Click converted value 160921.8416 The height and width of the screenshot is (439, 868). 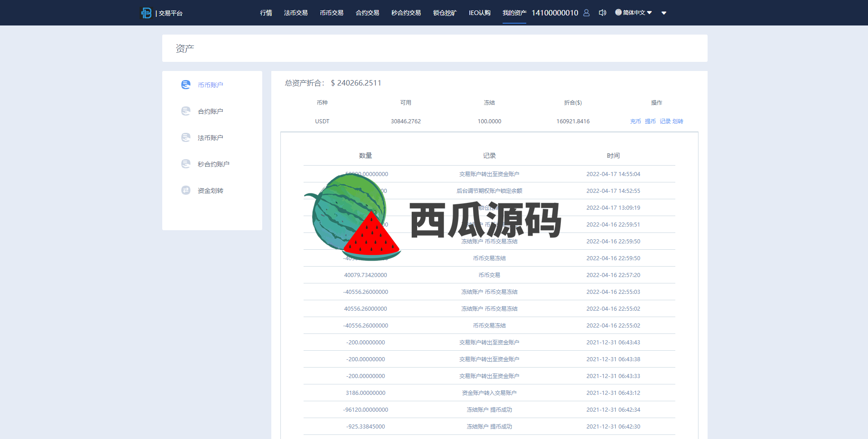click(573, 121)
